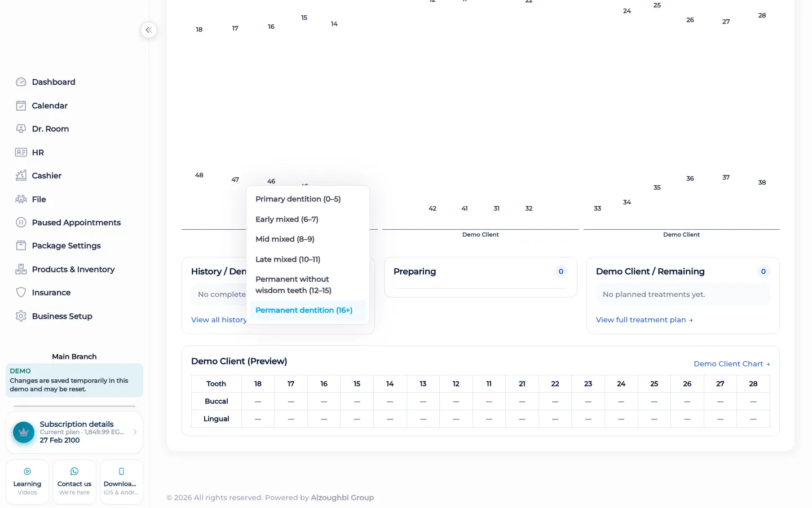Select tooth 18 on the chart
Image resolution: width=812 pixels, height=508 pixels.
pyautogui.click(x=199, y=29)
